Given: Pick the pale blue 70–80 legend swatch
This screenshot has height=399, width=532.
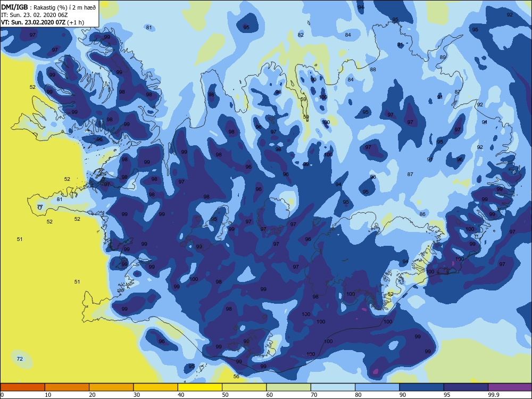Looking at the screenshot, I should pos(333,387).
